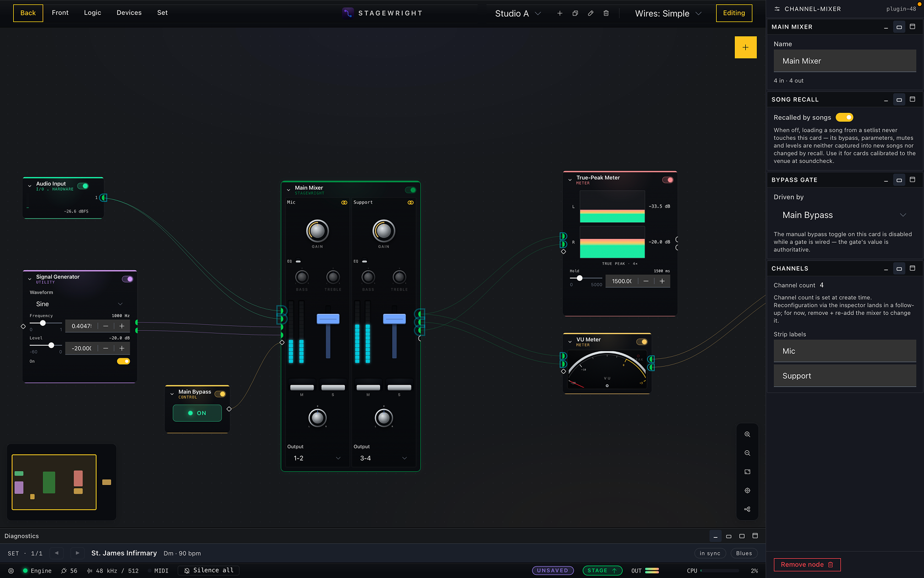
Task: Click the Main Mixer name field
Action: (845, 61)
